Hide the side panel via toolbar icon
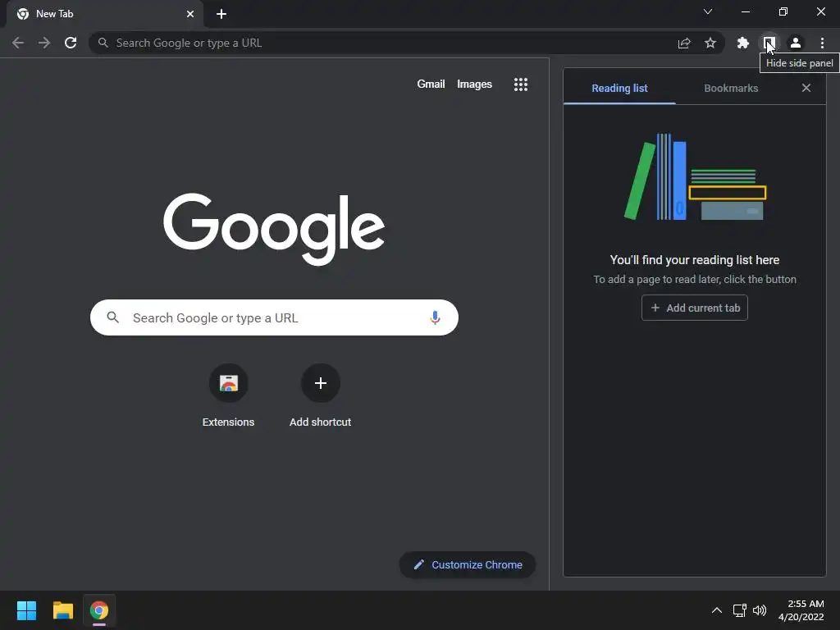 coord(769,43)
